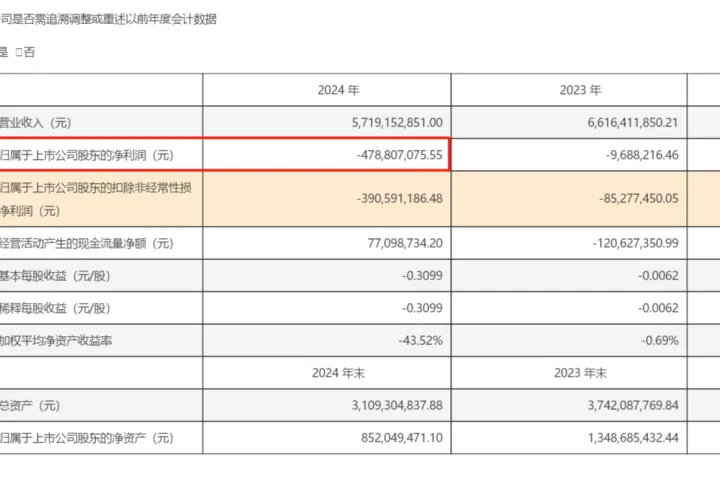Select the '2024 年末' header

338,373
